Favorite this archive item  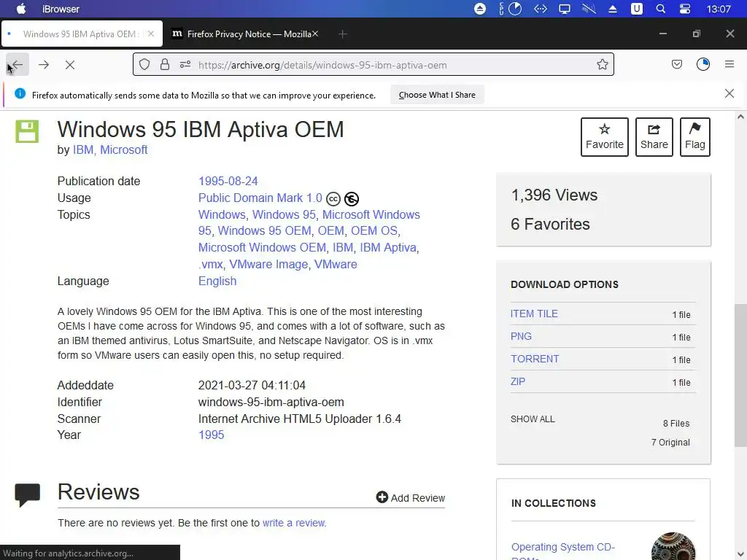coord(605,136)
